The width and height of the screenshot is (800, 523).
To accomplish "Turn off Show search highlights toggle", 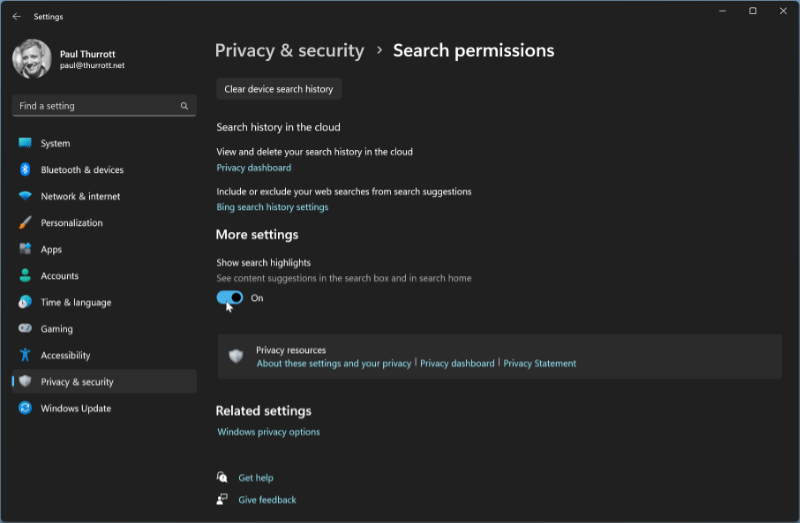I will (x=230, y=298).
